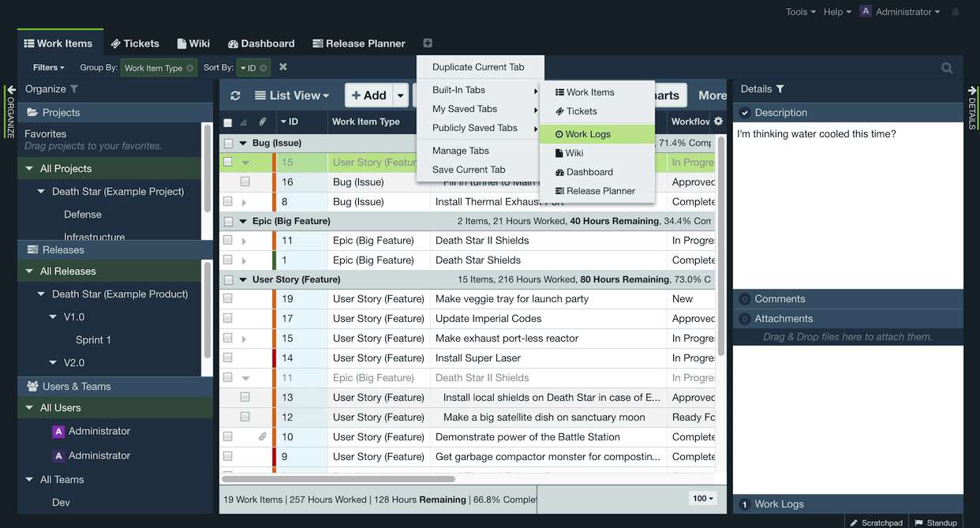Open the Comments section header
Screen dimensions: 980x528
[848, 299]
